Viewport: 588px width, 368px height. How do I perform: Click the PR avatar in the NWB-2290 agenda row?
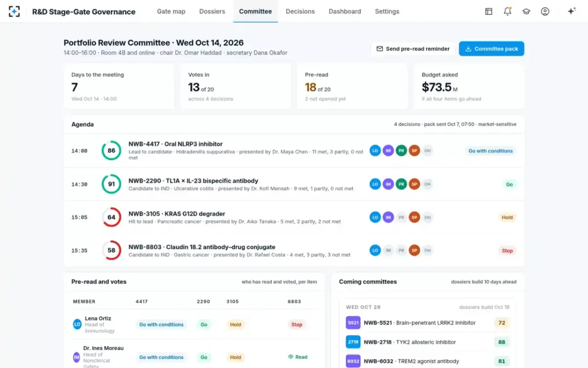point(401,184)
